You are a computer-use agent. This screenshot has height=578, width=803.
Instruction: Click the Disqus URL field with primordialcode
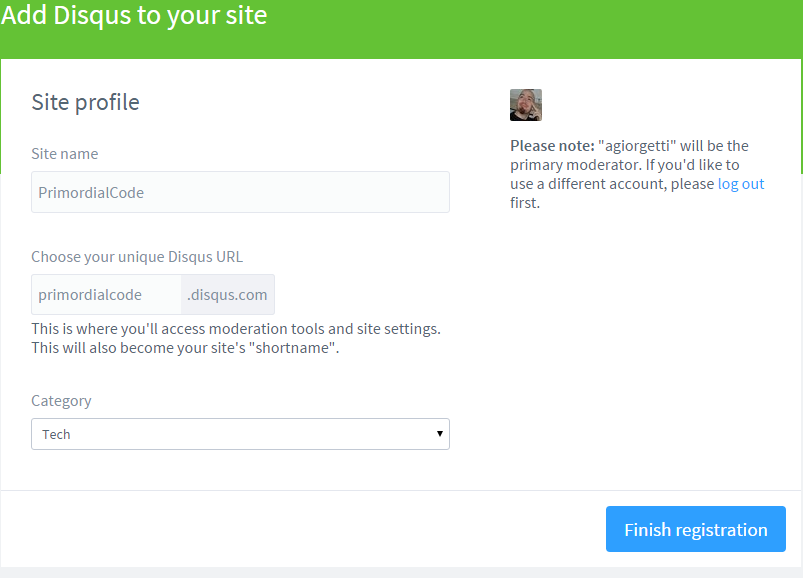tap(106, 294)
